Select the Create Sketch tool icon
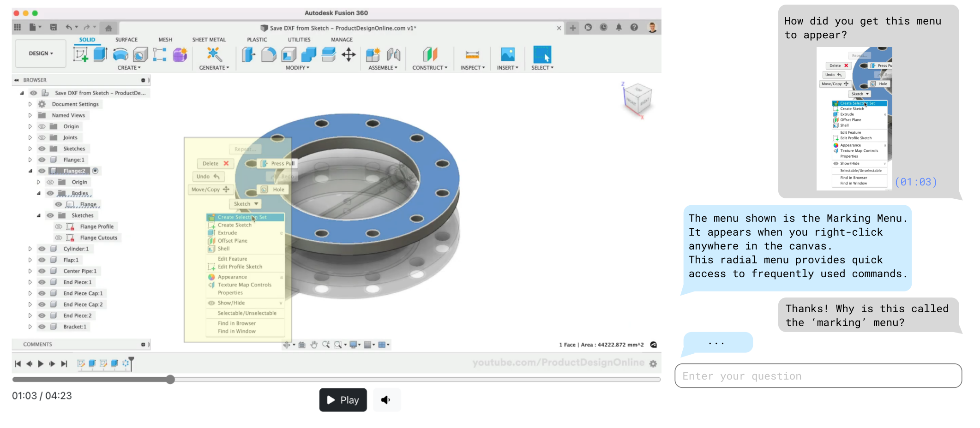Screen dimensions: 980x428 (x=80, y=54)
